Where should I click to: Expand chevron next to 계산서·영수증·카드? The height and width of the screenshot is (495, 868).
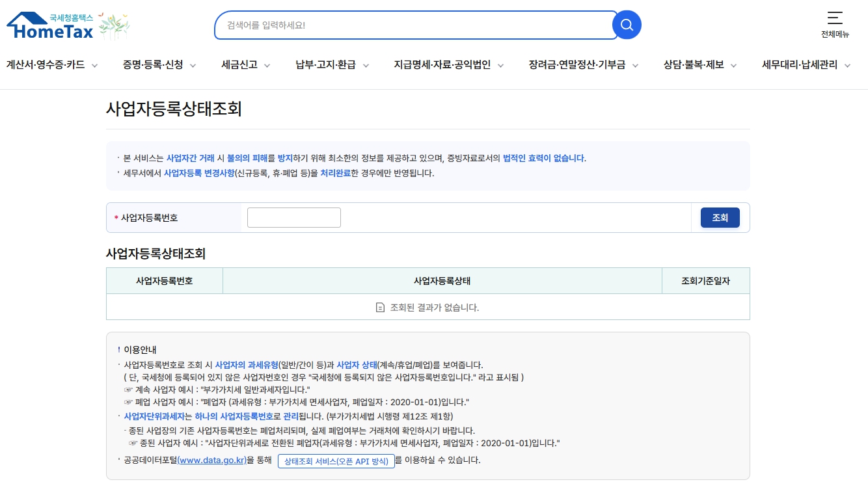94,66
